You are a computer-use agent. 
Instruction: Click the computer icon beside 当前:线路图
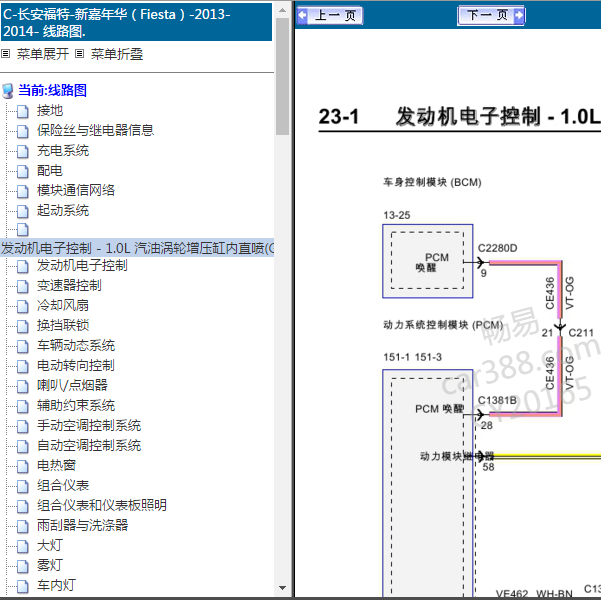pyautogui.click(x=8, y=91)
